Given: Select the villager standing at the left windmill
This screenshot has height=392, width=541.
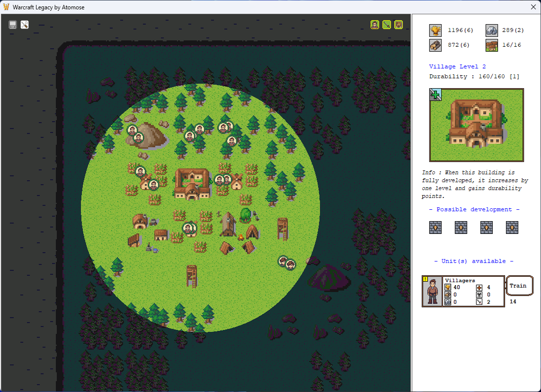Looking at the screenshot, I should pyautogui.click(x=154, y=185).
